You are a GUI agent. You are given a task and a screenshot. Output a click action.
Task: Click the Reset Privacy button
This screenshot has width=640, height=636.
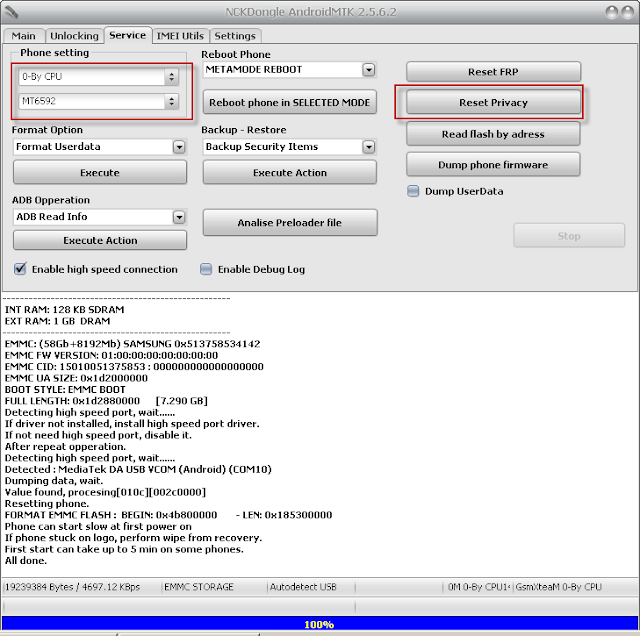click(493, 102)
